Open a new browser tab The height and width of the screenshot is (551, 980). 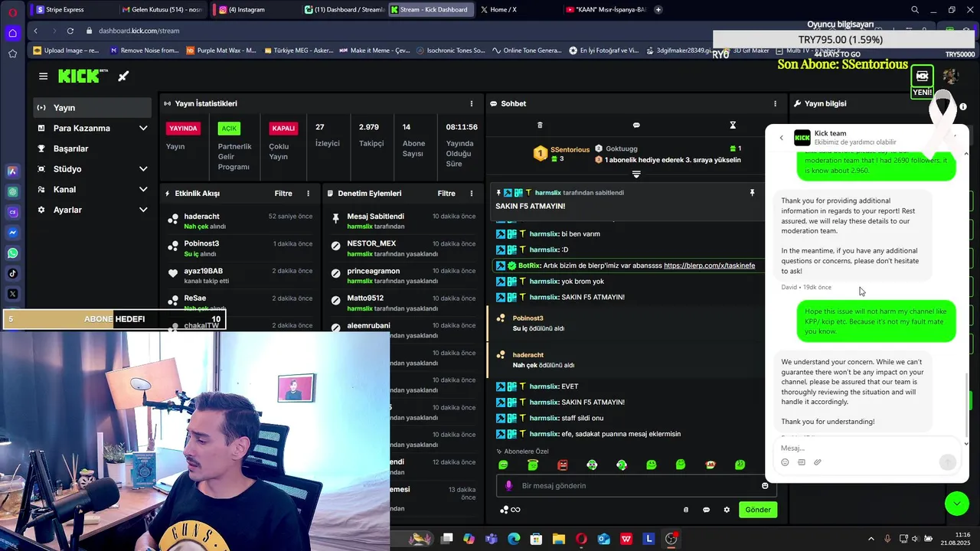[x=658, y=10]
